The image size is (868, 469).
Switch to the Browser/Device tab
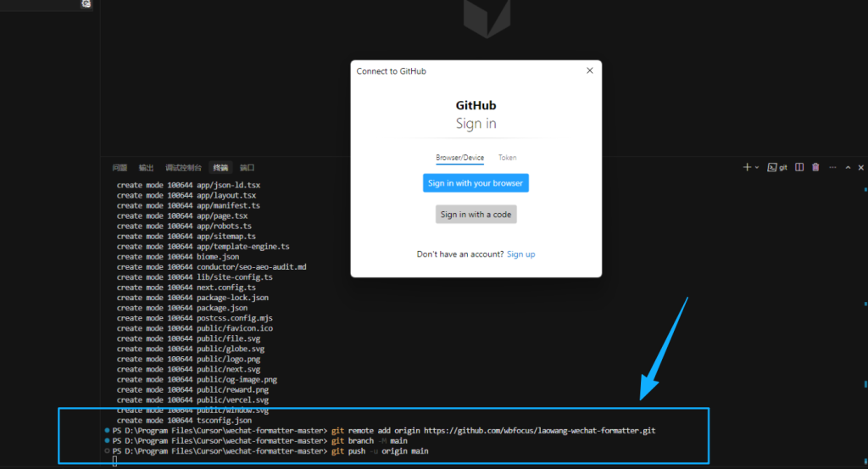coord(459,158)
